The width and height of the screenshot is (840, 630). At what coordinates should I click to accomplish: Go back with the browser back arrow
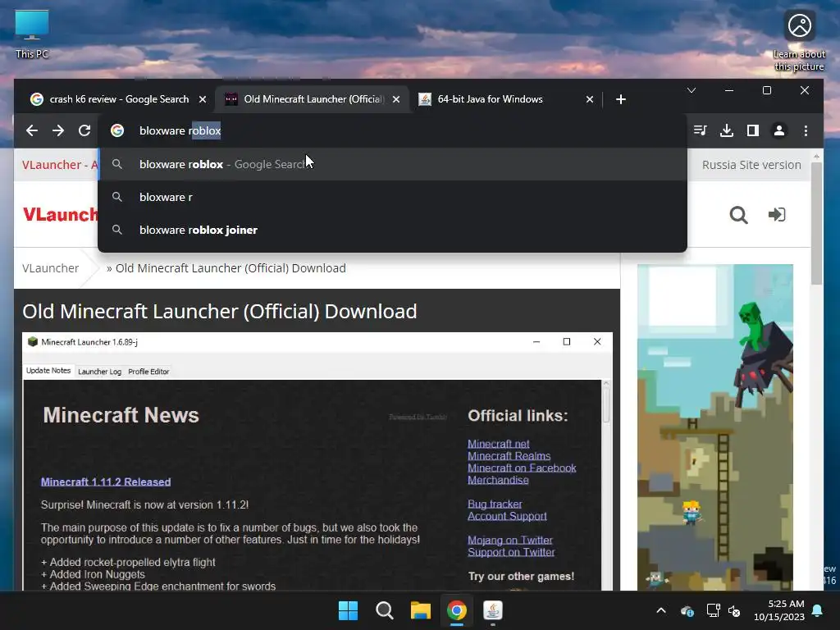pyautogui.click(x=32, y=130)
